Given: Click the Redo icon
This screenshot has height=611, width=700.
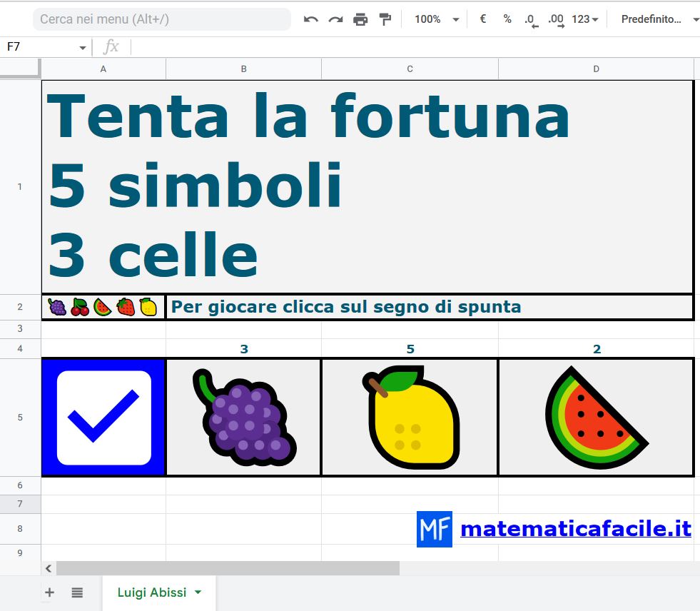Looking at the screenshot, I should 335,19.
